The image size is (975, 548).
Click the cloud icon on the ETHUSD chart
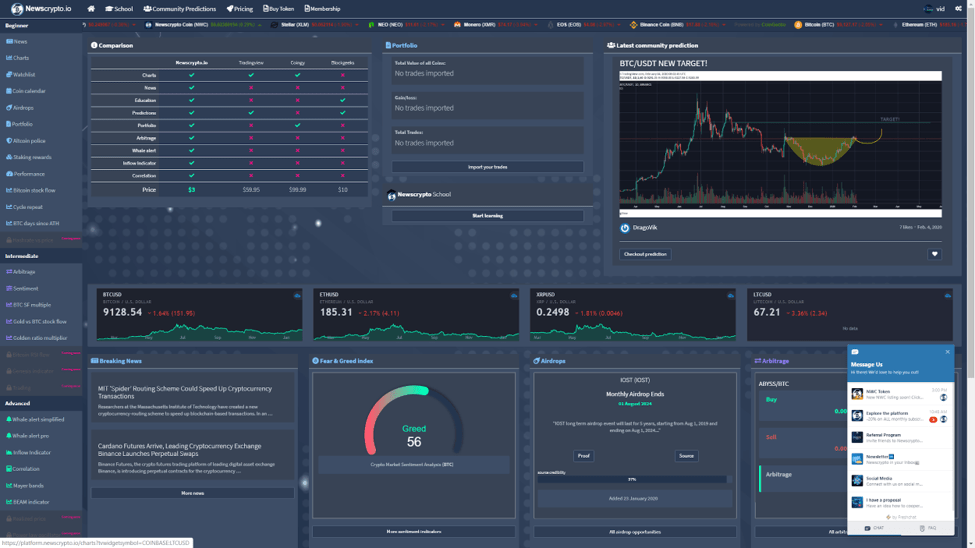pos(514,296)
